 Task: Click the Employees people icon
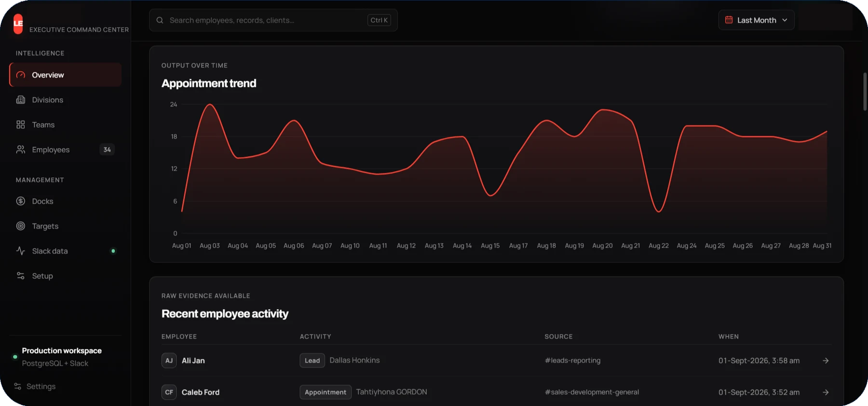21,150
